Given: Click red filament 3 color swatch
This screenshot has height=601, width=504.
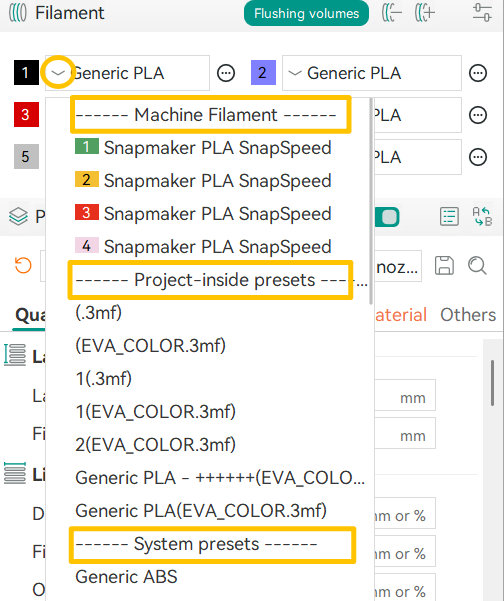Looking at the screenshot, I should click(x=26, y=114).
